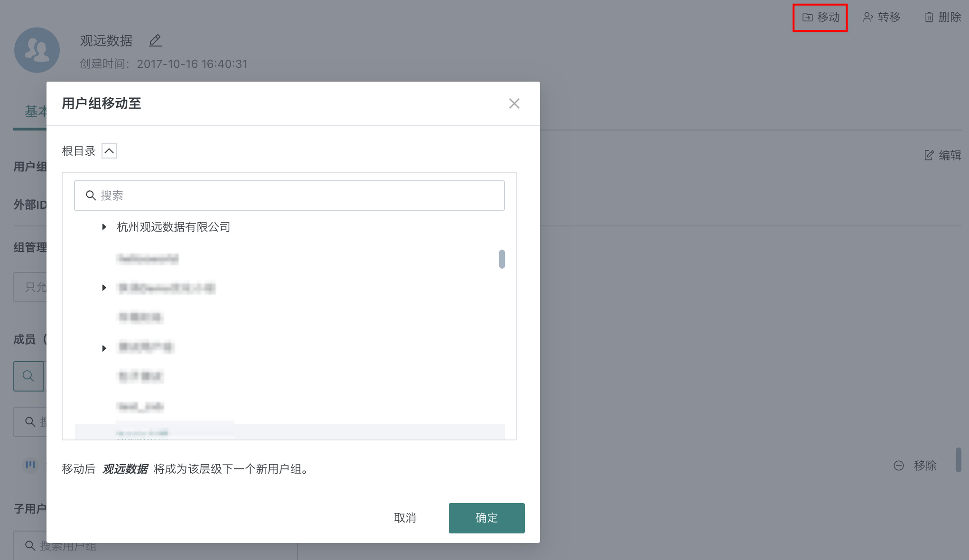Click the pencil icon next to 观远数据

155,41
